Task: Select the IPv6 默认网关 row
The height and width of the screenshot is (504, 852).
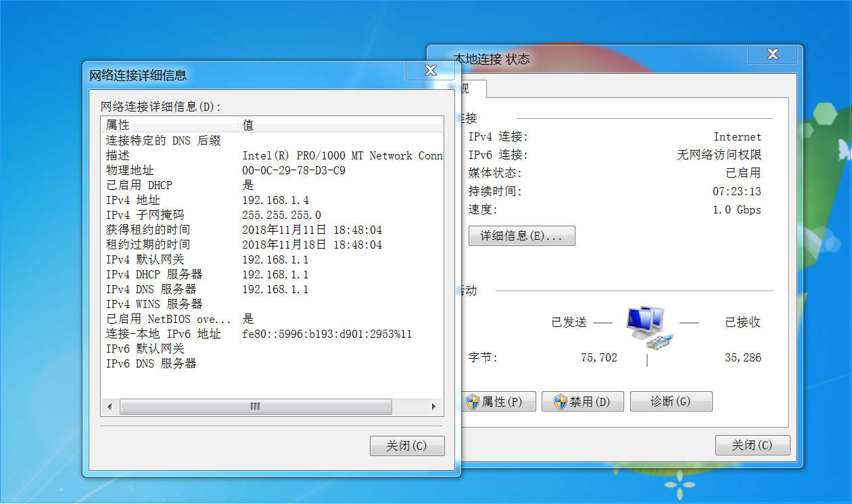Action: [x=272, y=349]
